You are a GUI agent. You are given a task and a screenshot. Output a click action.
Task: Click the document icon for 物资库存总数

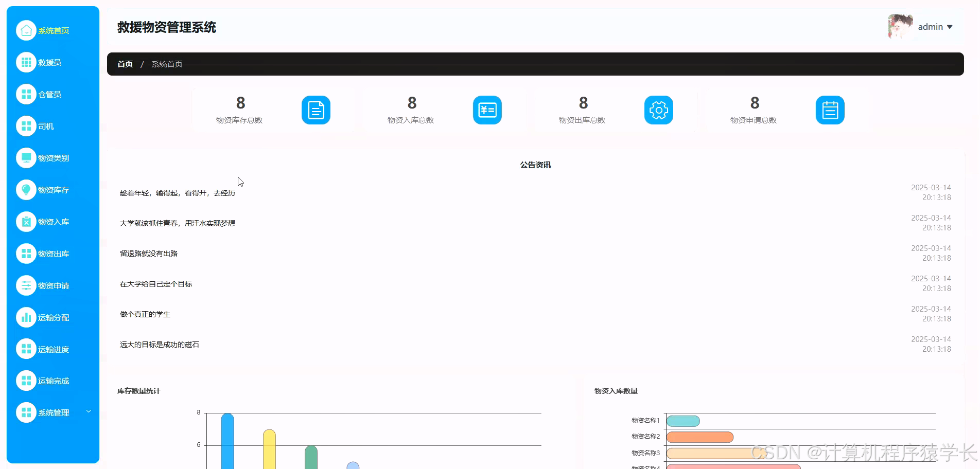(x=316, y=110)
